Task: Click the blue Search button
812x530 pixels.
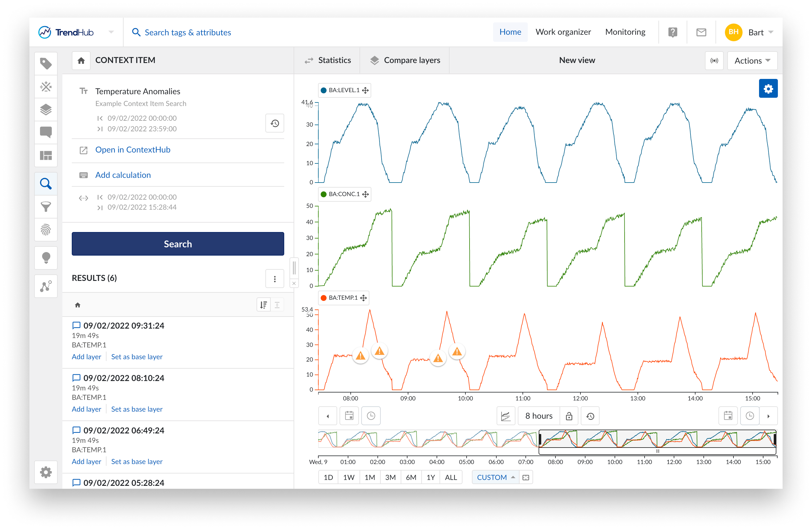Action: click(x=178, y=244)
